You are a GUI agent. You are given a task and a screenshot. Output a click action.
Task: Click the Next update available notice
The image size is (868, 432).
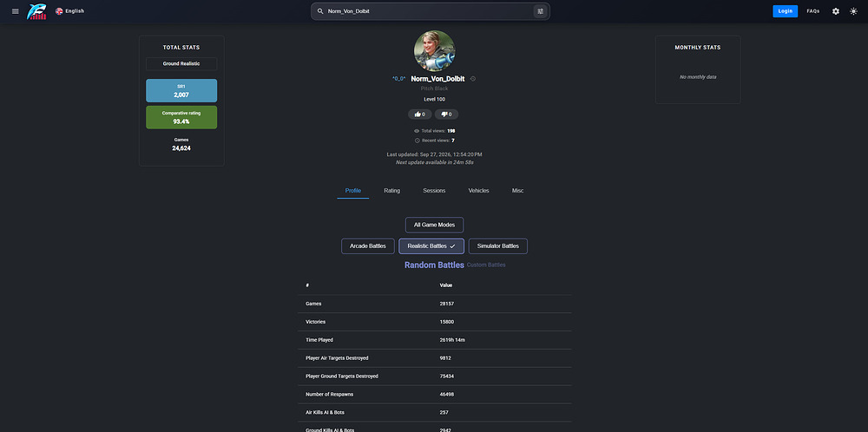tap(435, 162)
